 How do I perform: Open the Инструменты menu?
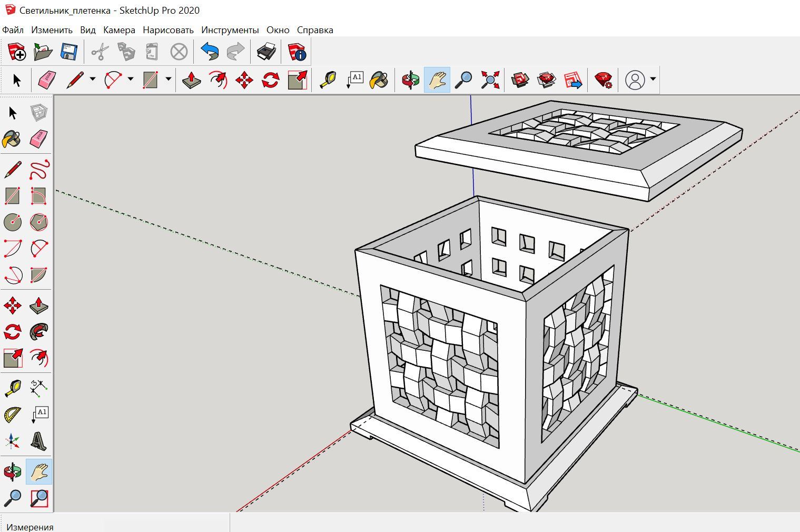coord(230,30)
